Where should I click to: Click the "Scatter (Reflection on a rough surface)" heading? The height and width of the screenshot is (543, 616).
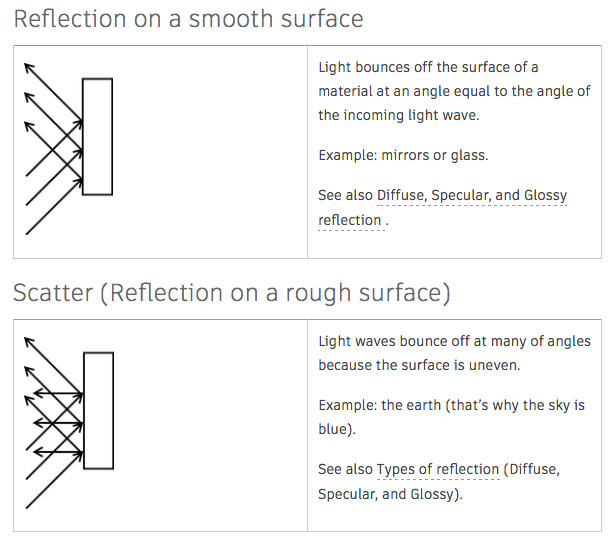(x=231, y=293)
